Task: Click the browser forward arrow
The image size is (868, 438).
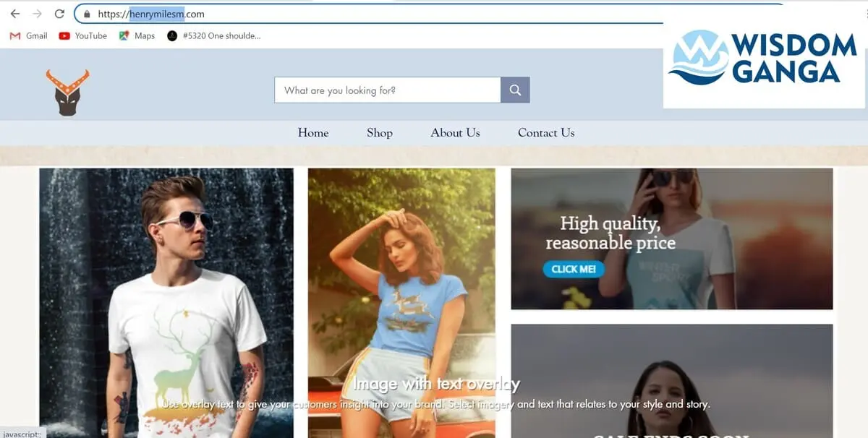Action: click(38, 14)
